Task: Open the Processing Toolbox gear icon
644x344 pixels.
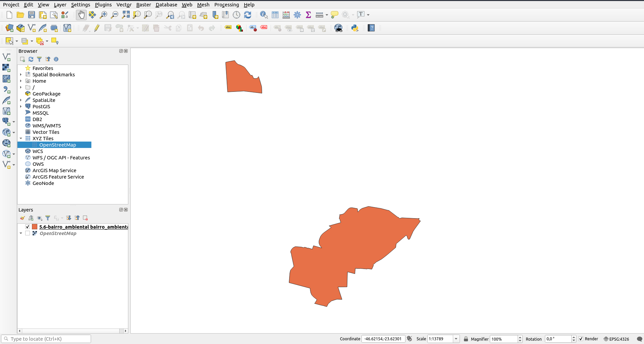Action: pyautogui.click(x=297, y=15)
